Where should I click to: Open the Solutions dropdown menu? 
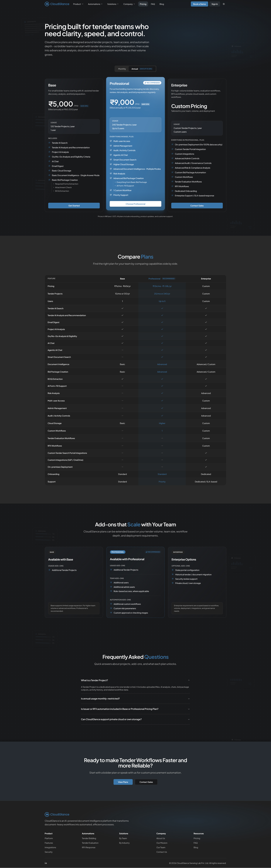(113, 4)
